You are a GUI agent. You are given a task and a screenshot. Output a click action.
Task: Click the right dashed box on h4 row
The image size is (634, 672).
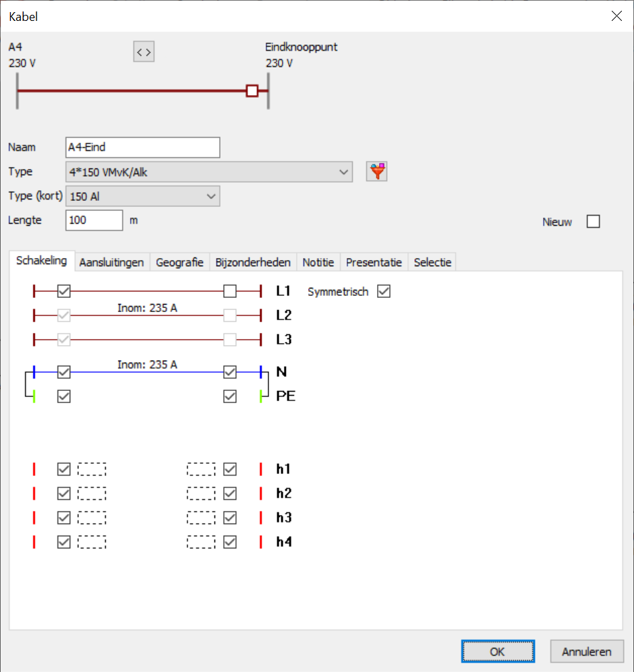coord(201,542)
